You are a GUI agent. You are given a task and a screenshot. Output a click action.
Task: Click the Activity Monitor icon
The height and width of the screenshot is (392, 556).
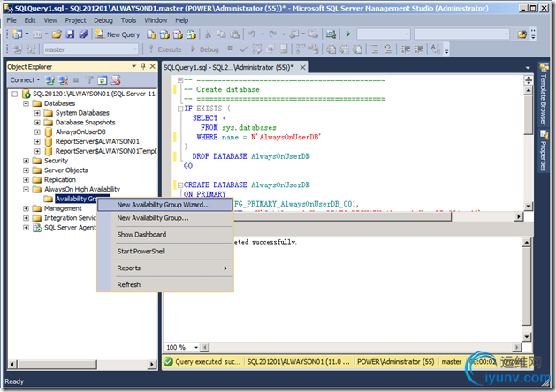point(331,34)
